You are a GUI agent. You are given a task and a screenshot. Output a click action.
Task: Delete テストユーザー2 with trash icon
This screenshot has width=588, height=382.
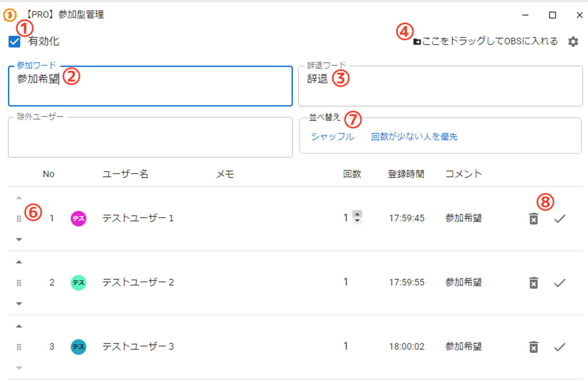click(x=533, y=283)
